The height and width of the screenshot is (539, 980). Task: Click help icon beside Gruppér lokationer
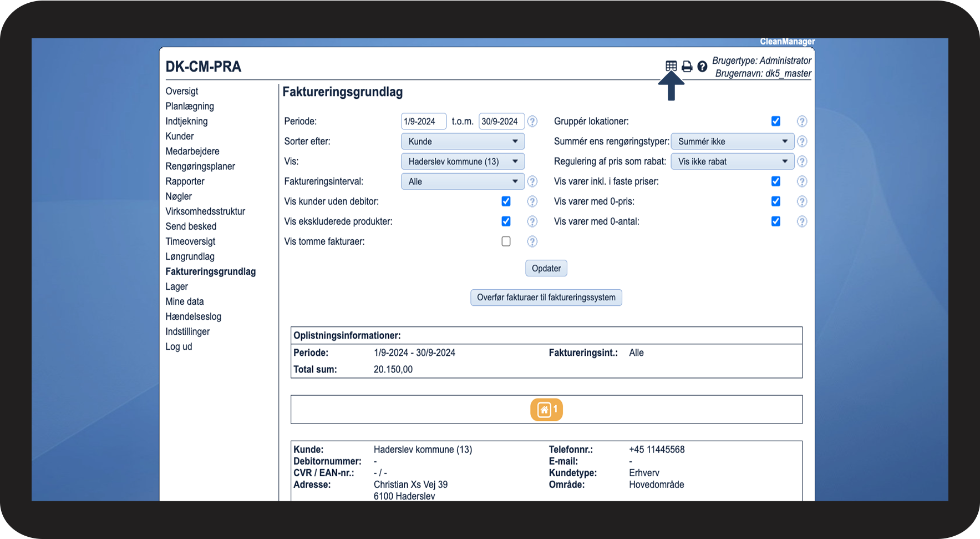point(801,121)
